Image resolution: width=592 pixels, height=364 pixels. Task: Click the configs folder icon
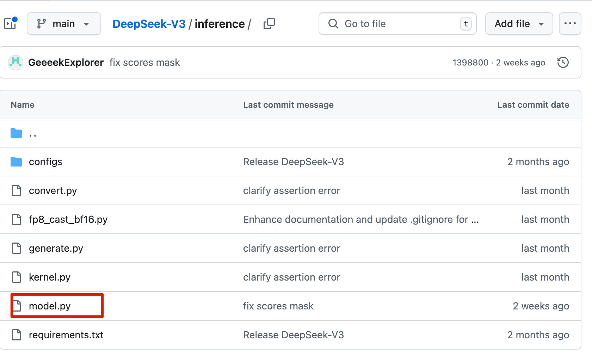[x=16, y=162]
